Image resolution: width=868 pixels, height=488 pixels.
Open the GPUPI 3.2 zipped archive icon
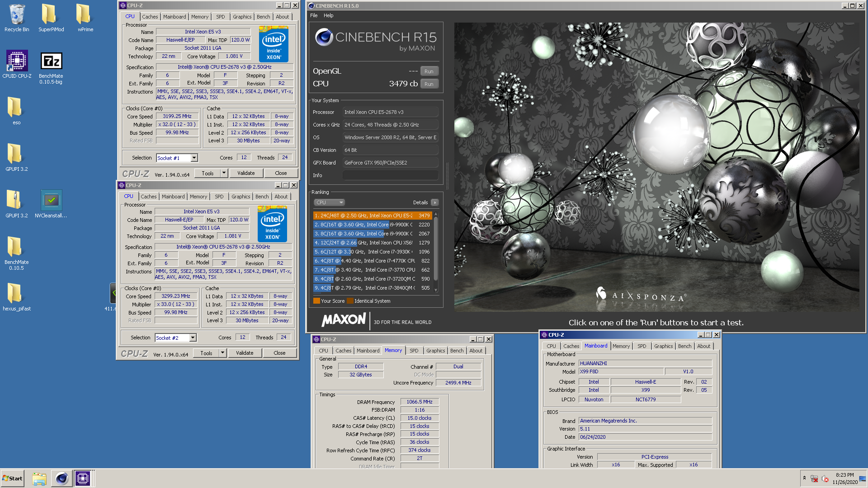17,204
